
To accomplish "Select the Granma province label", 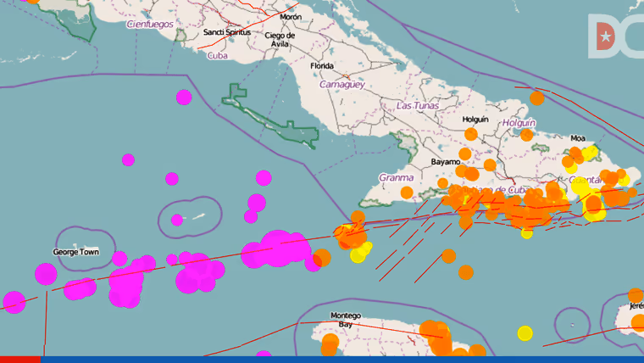I will click(x=396, y=177).
